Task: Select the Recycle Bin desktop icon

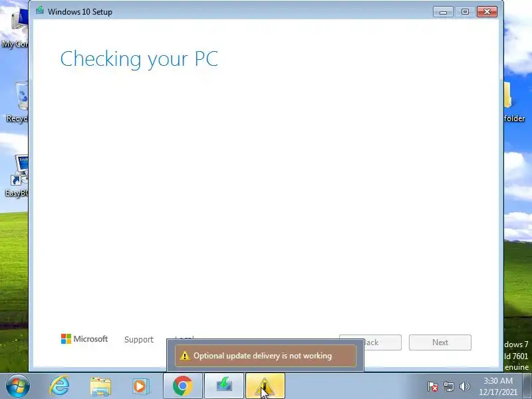Action: click(x=16, y=101)
